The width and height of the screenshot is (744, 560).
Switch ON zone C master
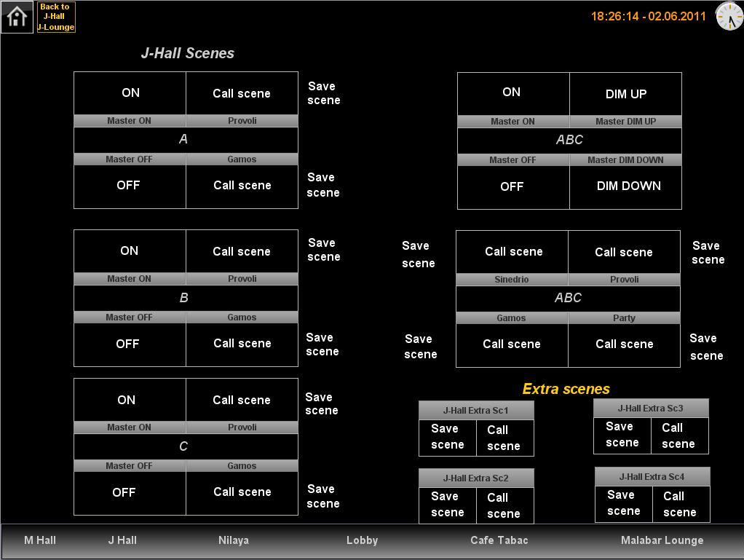(127, 400)
